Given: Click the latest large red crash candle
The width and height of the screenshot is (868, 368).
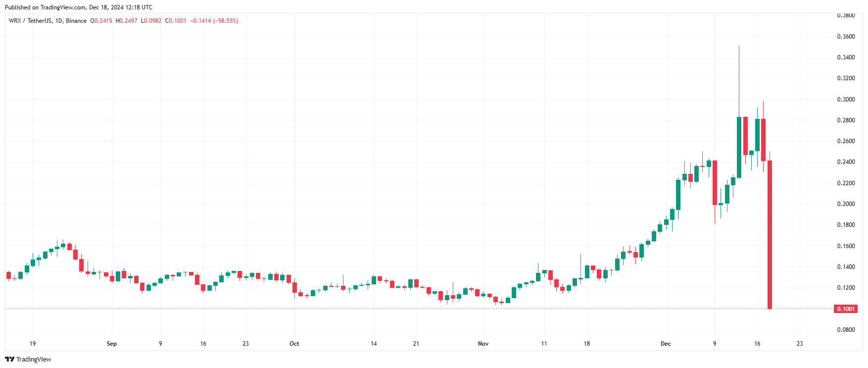Looking at the screenshot, I should (770, 235).
